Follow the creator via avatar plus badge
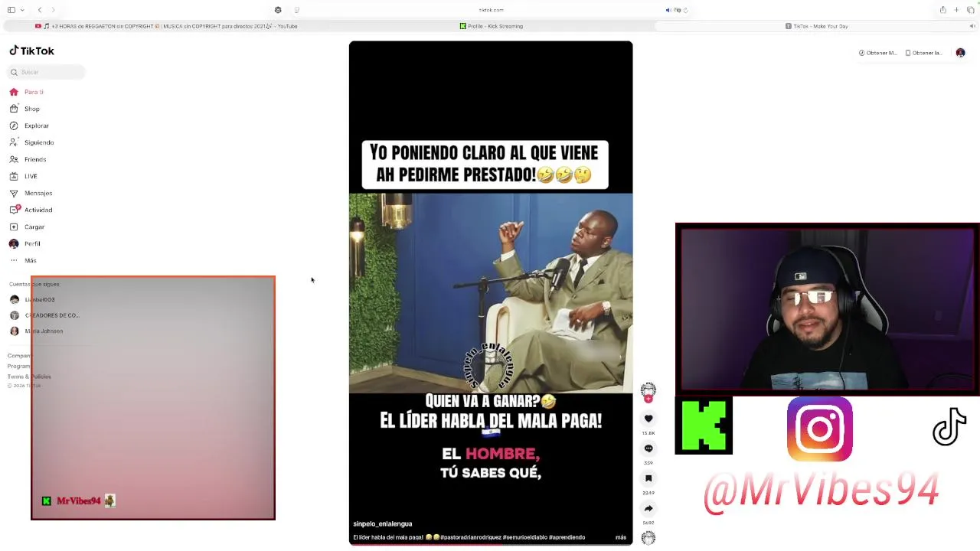Screen dimensions: 980x551 (x=648, y=399)
